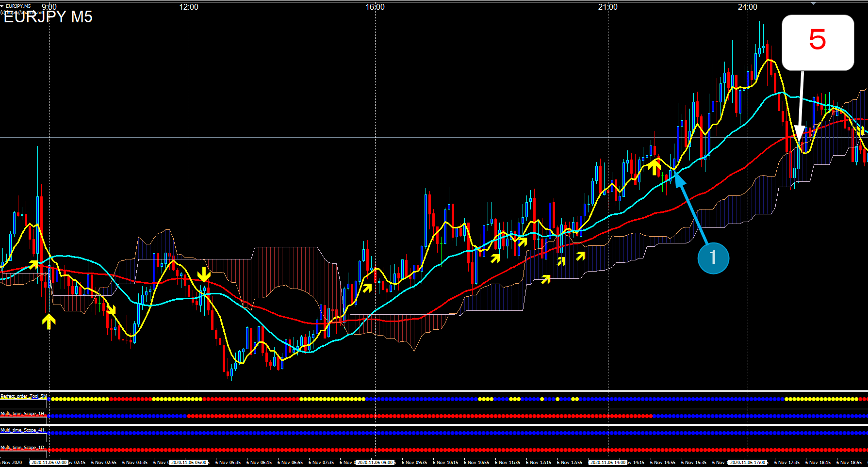Click the 6 Nov 06:15 time axis label
Viewport: 868px width, 467px height.
tap(259, 463)
